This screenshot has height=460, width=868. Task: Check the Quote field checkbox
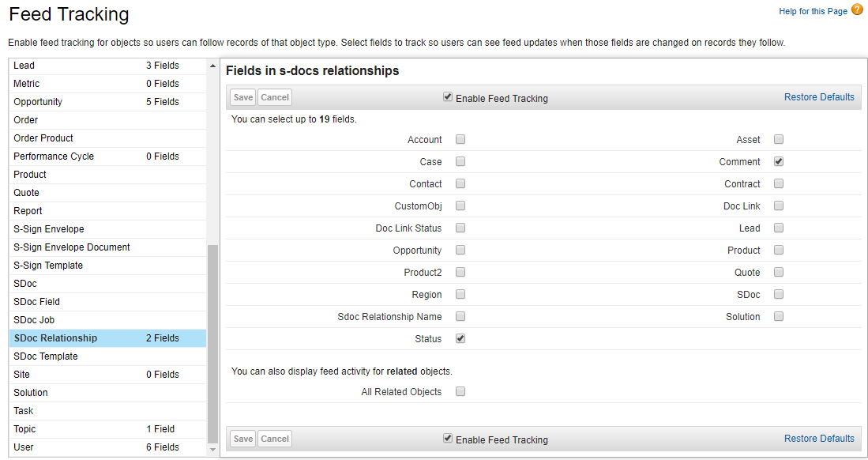(x=779, y=272)
